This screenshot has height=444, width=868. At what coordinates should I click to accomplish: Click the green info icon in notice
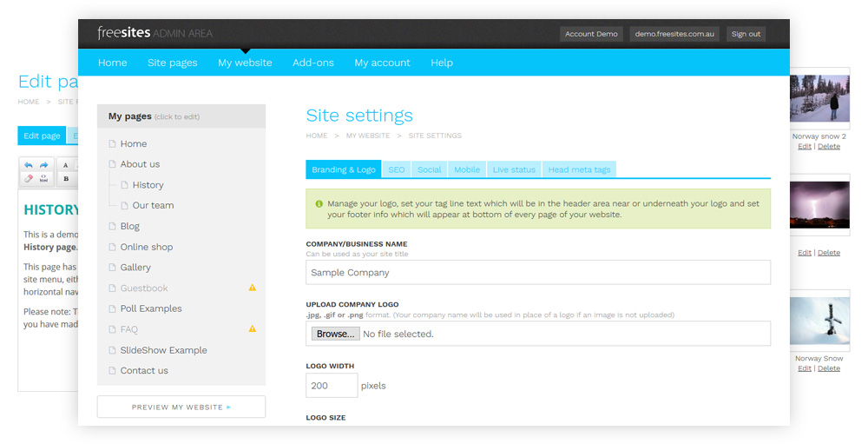click(319, 203)
